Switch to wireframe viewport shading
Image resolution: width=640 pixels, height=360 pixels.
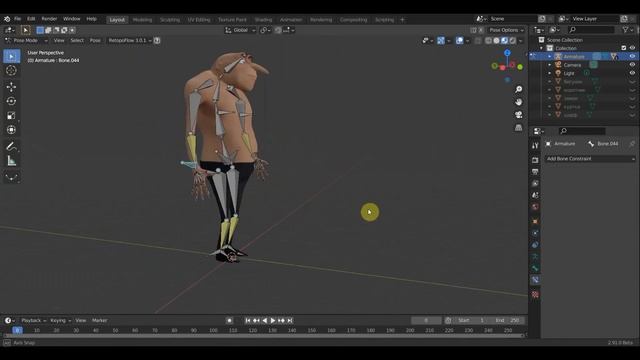click(x=488, y=40)
